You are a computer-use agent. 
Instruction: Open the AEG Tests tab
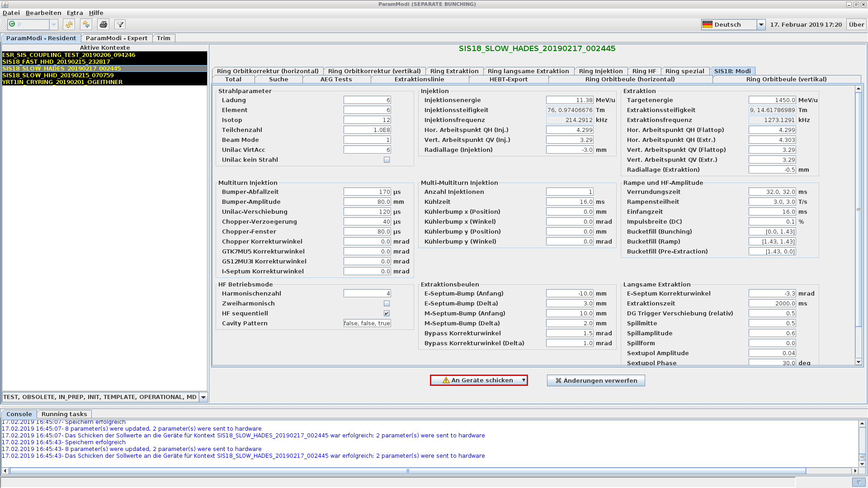(x=336, y=79)
